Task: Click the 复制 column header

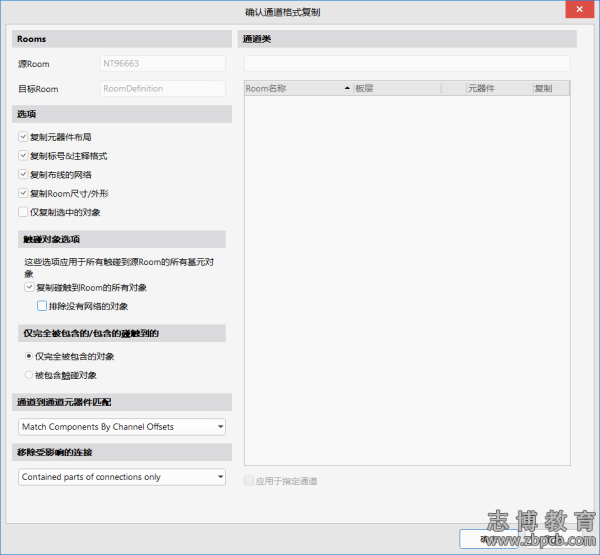Action: [x=551, y=88]
